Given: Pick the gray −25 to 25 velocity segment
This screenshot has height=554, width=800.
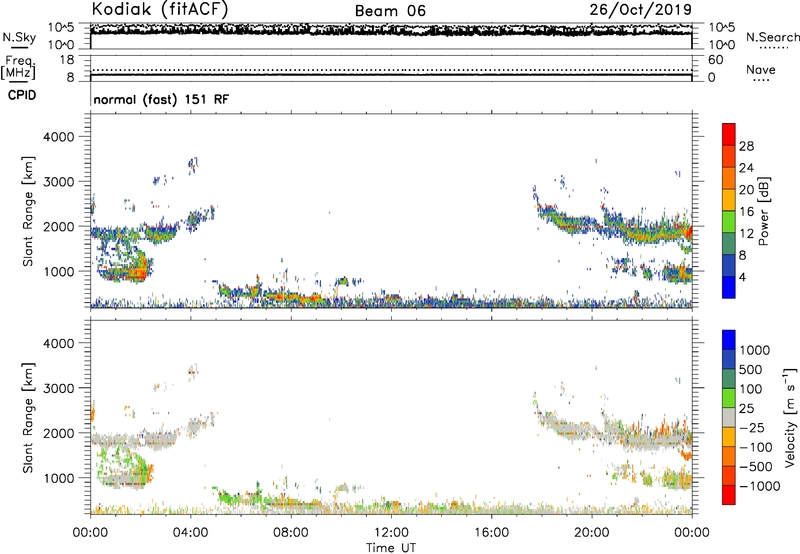Looking at the screenshot, I should coord(729,417).
